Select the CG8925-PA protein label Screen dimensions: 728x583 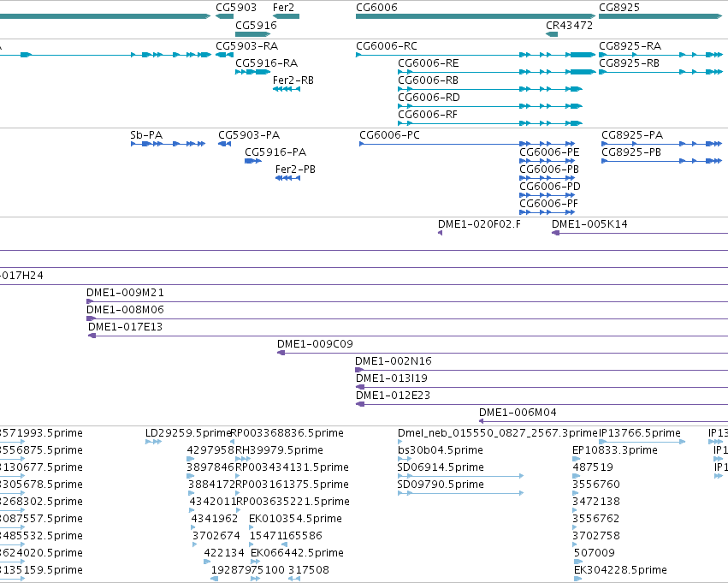632,135
